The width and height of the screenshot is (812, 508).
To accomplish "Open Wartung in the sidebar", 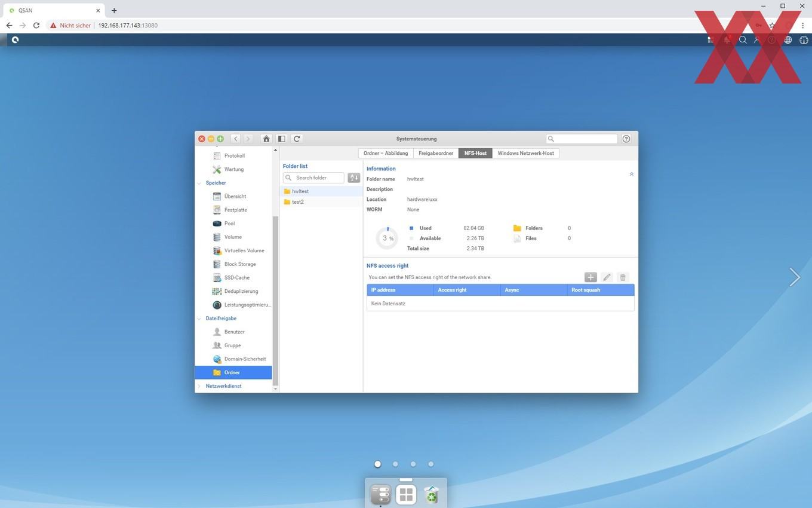I will (x=233, y=169).
